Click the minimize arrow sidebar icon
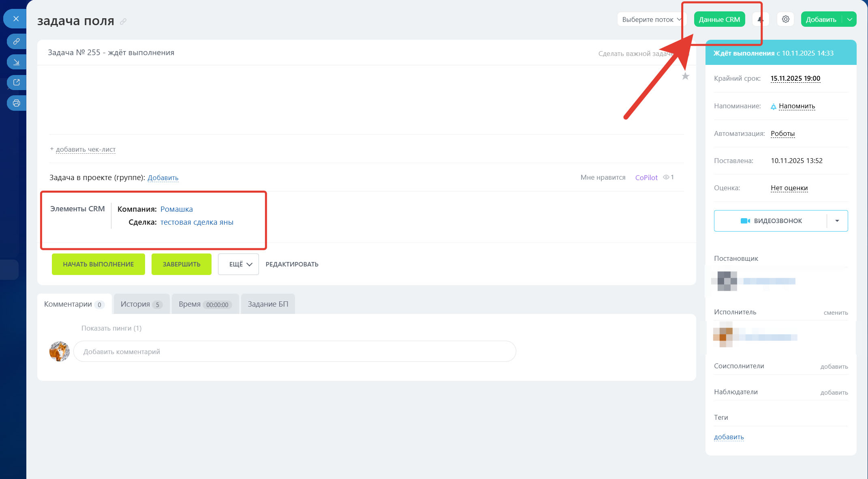This screenshot has width=868, height=479. pyautogui.click(x=16, y=62)
